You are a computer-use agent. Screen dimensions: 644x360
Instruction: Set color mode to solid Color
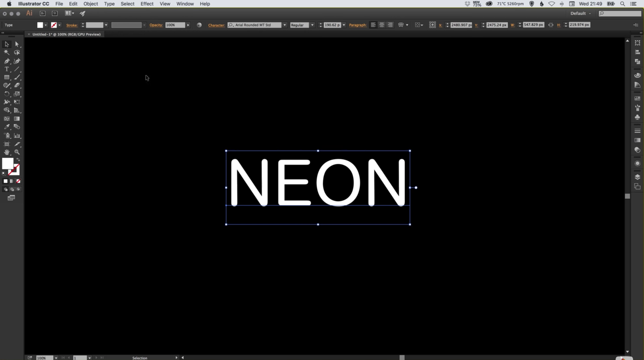[x=5, y=181]
